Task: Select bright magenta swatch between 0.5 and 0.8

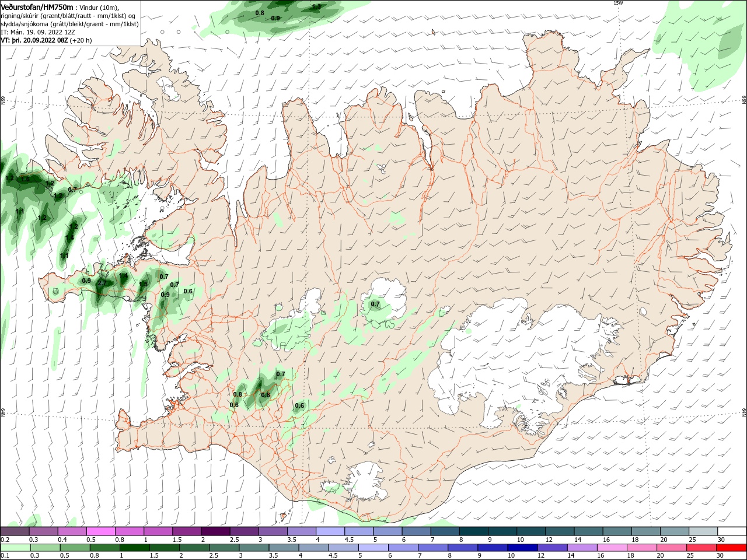Action: 101,531
